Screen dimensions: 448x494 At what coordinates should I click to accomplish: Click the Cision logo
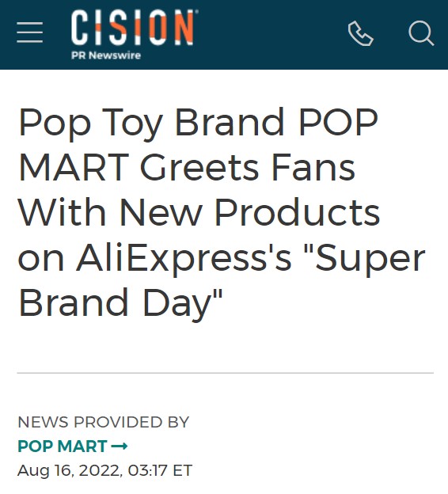pyautogui.click(x=135, y=34)
